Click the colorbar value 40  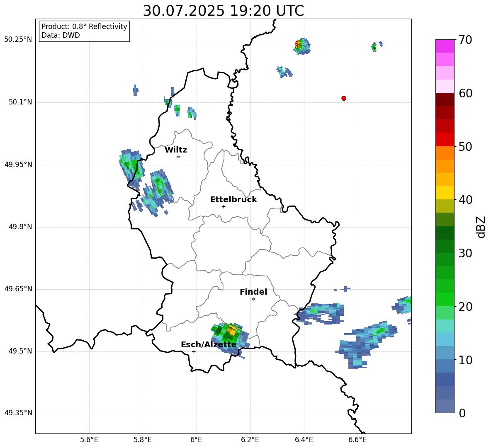click(x=465, y=200)
